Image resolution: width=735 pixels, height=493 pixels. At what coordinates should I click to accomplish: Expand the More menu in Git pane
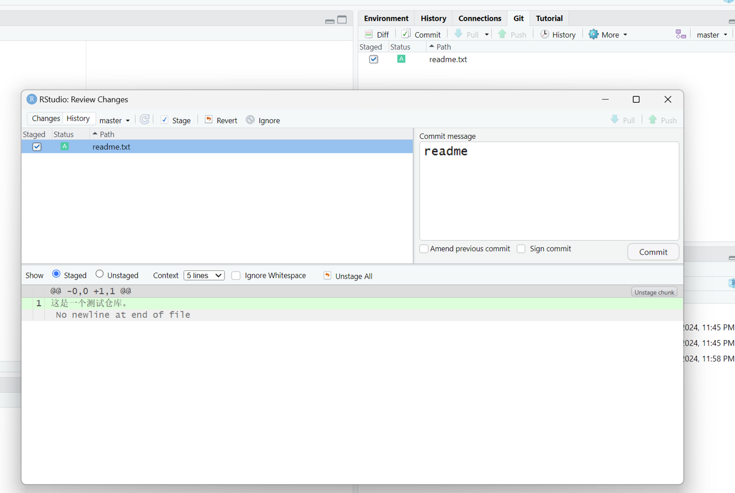coord(608,34)
